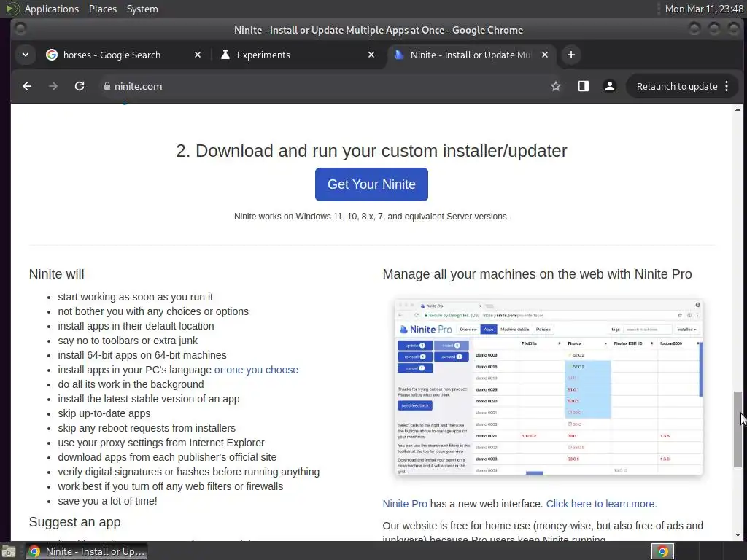The width and height of the screenshot is (747, 560).
Task: Click the "2. Download and run" heading
Action: coord(371,151)
